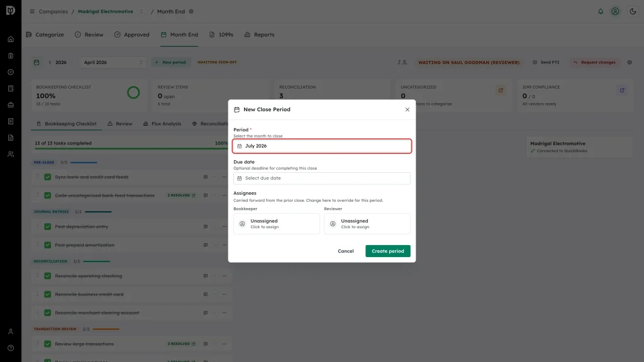Click the Pre-Close 2/2 progress bar
This screenshot has height=362, width=644.
click(x=84, y=163)
